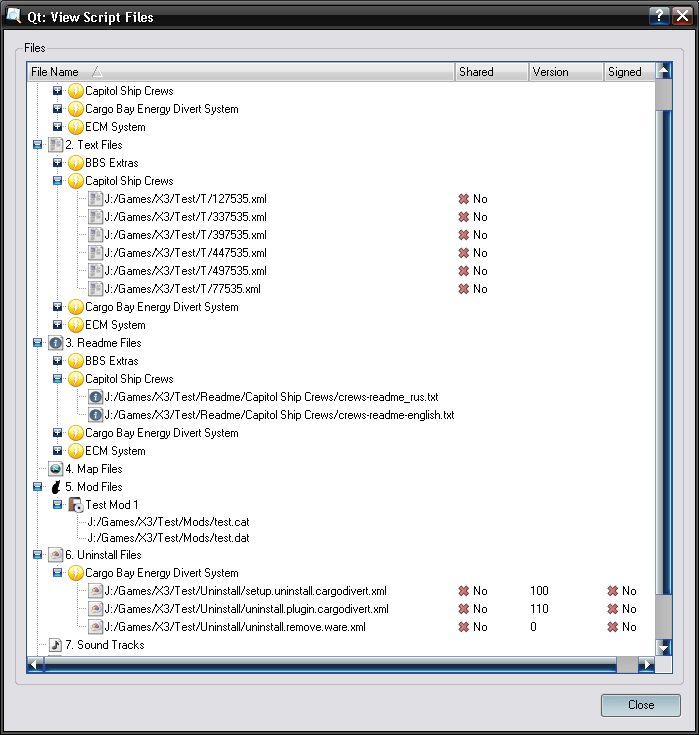Click the info icon of crews-readme-english.txt
699x735 pixels.
95,415
